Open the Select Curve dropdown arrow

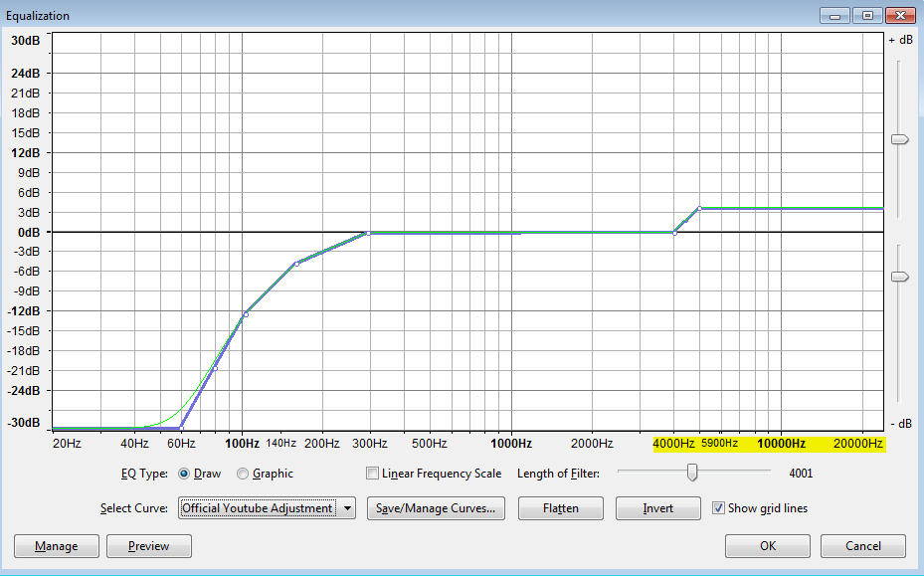pyautogui.click(x=347, y=508)
